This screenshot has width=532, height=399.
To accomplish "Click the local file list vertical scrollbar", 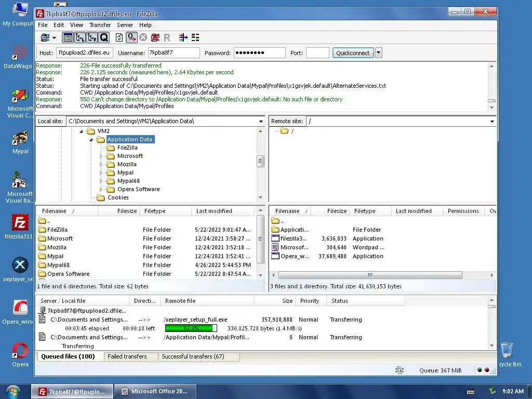I will click(260, 239).
